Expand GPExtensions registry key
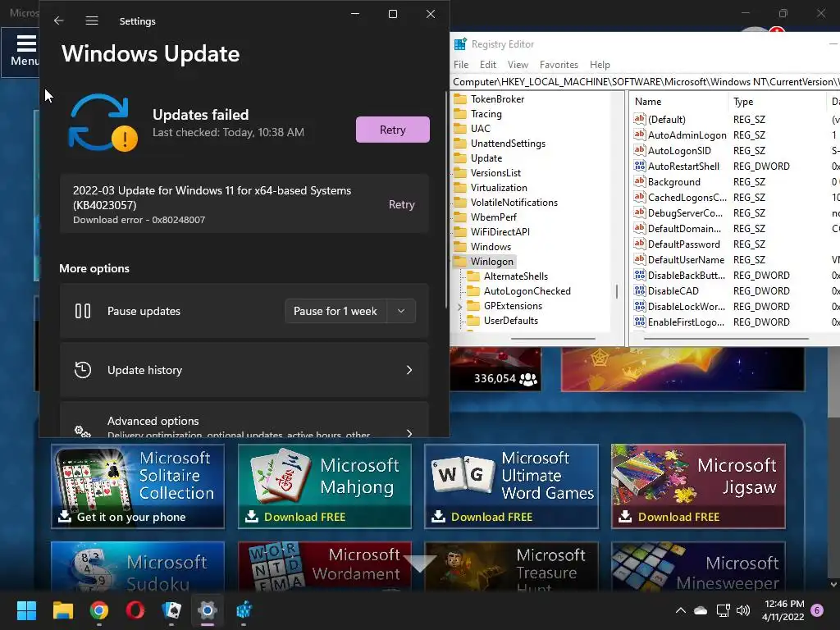 (459, 307)
